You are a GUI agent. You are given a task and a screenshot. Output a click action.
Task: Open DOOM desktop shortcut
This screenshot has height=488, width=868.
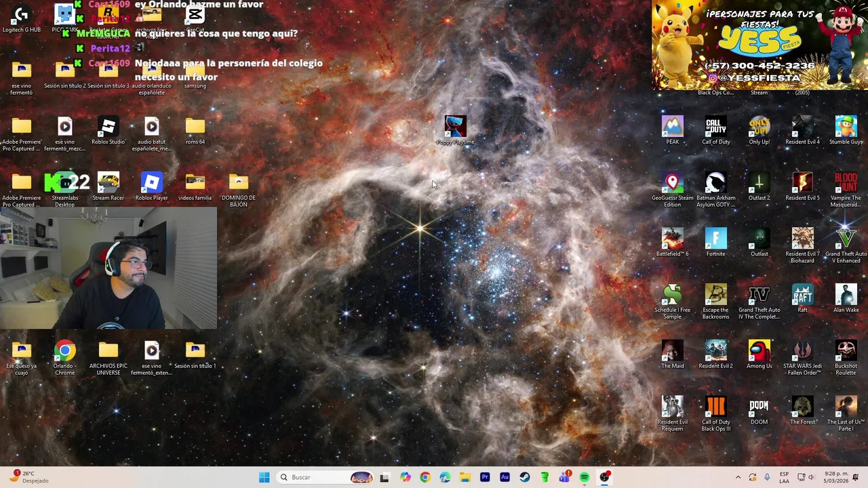tap(759, 411)
